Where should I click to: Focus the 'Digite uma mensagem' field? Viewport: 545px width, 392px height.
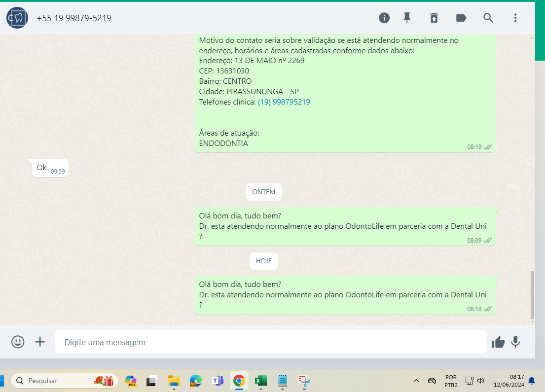point(271,342)
